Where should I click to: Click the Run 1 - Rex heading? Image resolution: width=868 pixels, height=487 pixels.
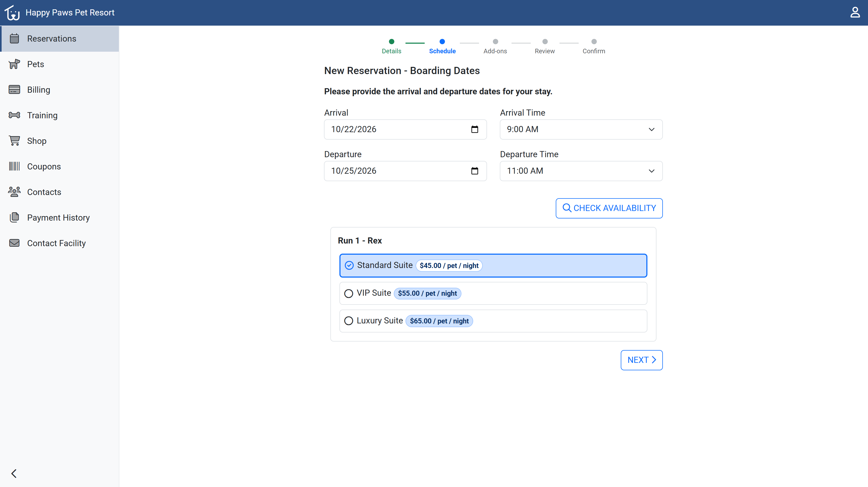[359, 241]
